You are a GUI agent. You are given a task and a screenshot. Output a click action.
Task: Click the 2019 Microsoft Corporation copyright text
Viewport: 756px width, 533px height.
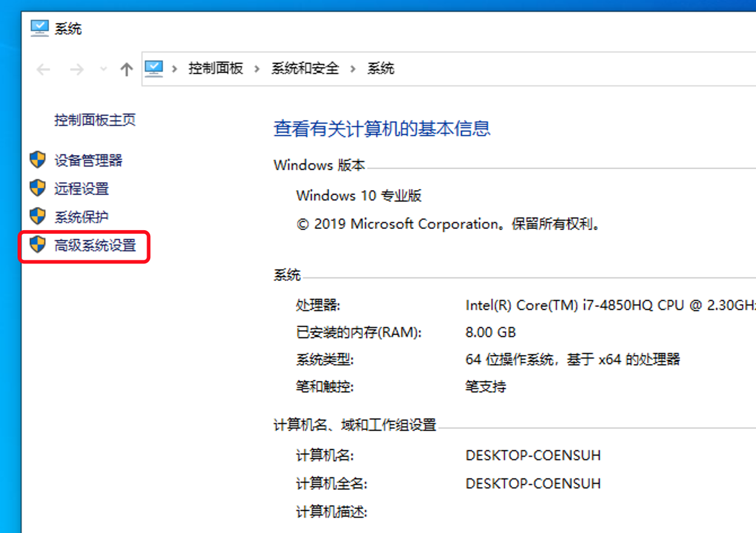click(449, 224)
